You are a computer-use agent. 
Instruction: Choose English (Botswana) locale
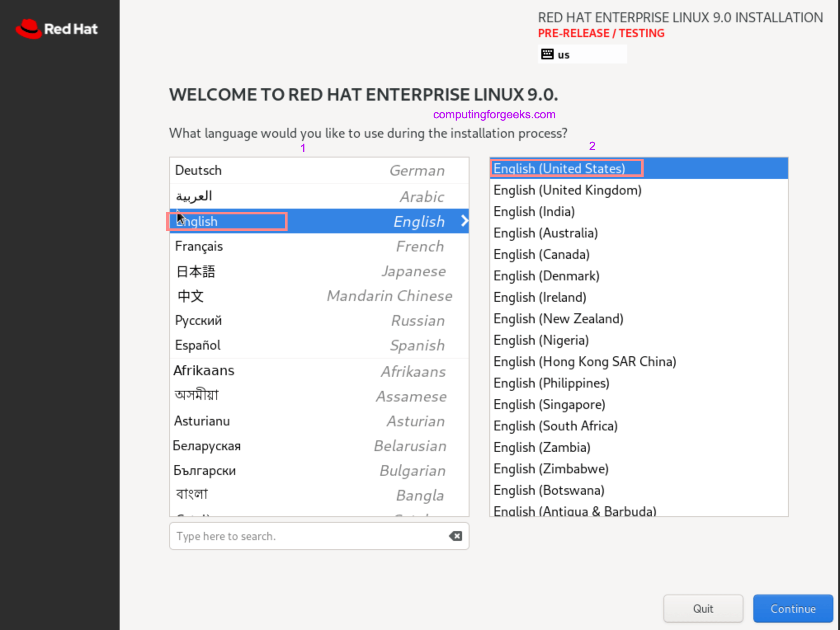click(639, 490)
